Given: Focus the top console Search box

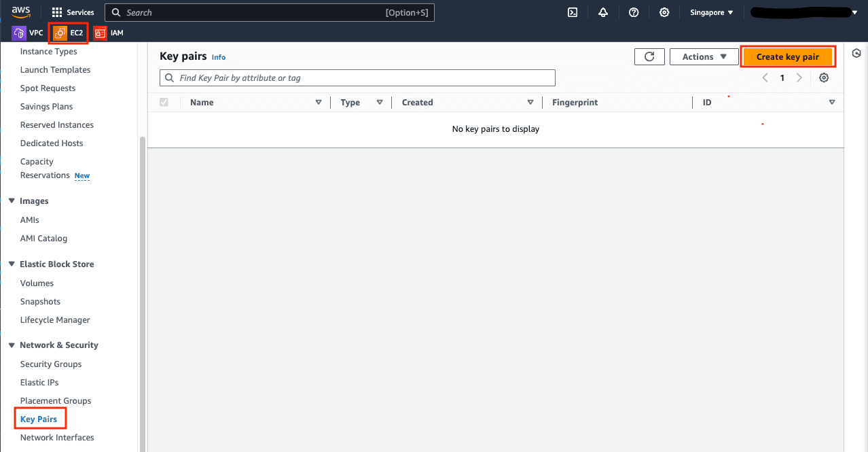Looking at the screenshot, I should pos(270,12).
